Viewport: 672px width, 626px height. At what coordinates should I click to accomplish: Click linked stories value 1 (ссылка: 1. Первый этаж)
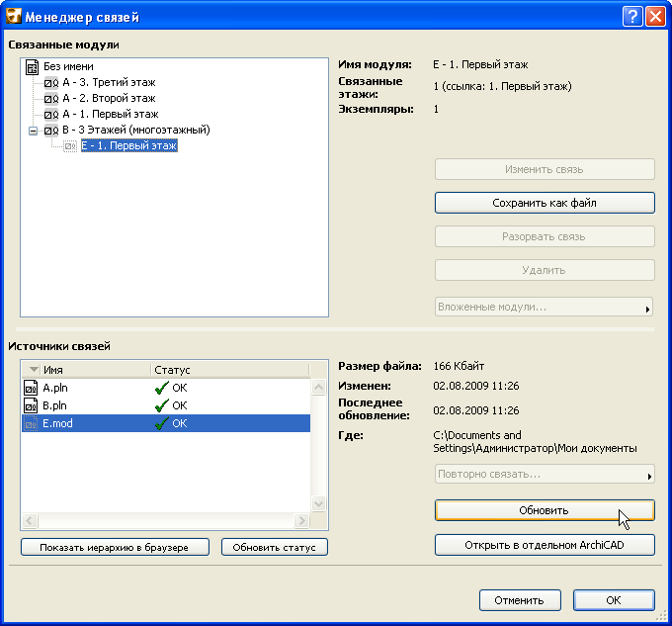[x=502, y=86]
